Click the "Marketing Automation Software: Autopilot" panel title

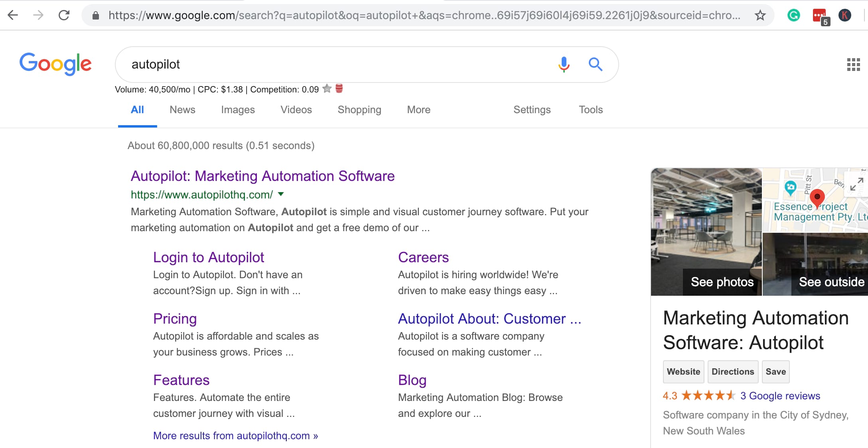click(756, 330)
